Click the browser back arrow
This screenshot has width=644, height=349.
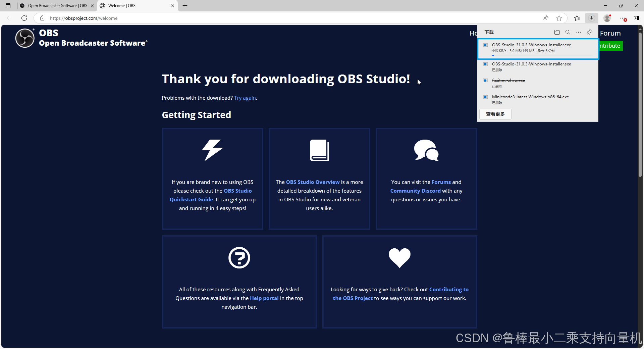click(9, 18)
